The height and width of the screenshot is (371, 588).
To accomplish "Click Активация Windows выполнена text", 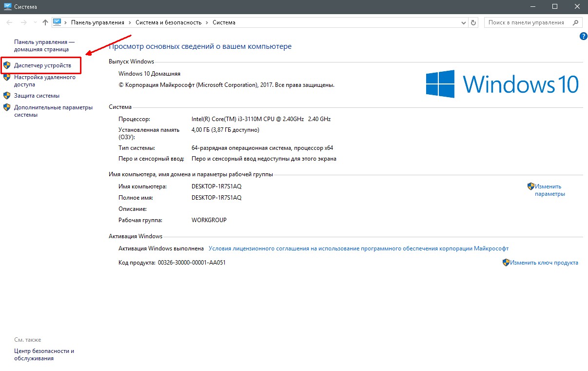I will click(161, 248).
